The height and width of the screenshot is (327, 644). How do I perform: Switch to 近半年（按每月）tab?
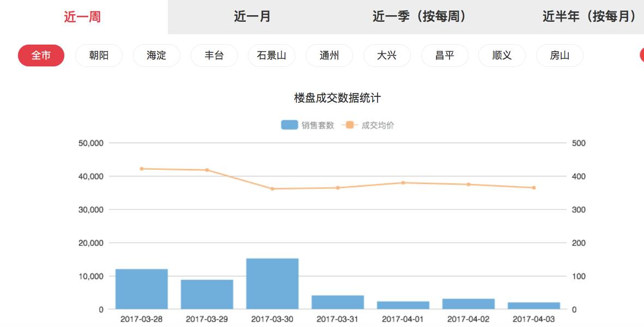[590, 17]
